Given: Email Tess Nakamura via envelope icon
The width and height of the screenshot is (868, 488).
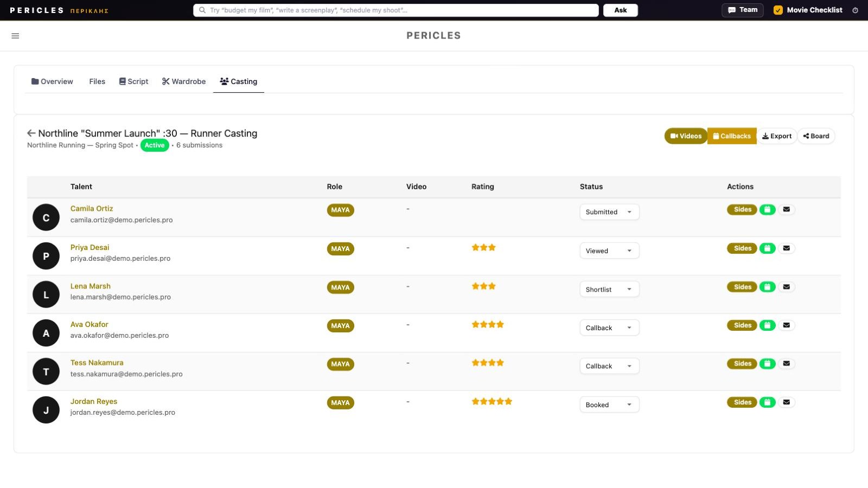Looking at the screenshot, I should tap(787, 364).
